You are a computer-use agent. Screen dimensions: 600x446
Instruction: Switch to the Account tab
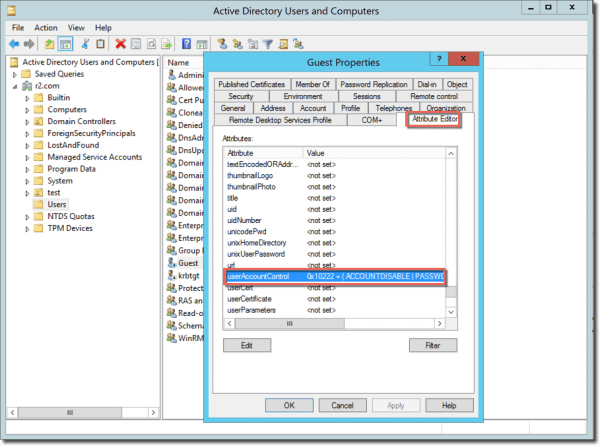pyautogui.click(x=313, y=108)
